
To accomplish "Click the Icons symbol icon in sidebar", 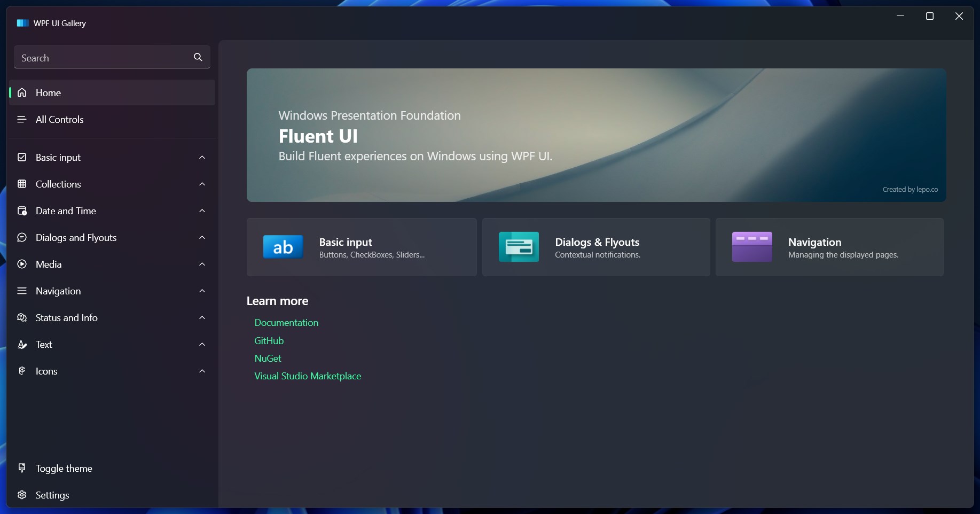I will click(22, 371).
